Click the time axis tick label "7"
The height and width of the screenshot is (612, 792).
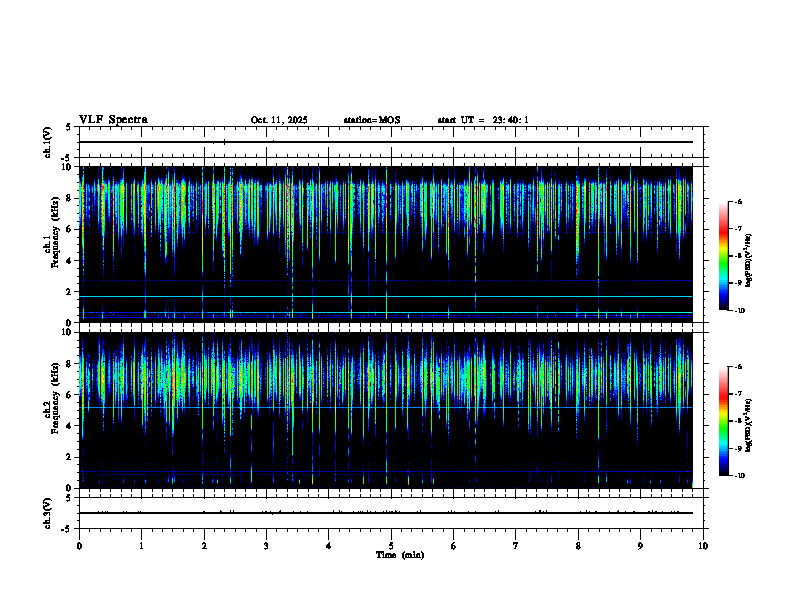(516, 546)
